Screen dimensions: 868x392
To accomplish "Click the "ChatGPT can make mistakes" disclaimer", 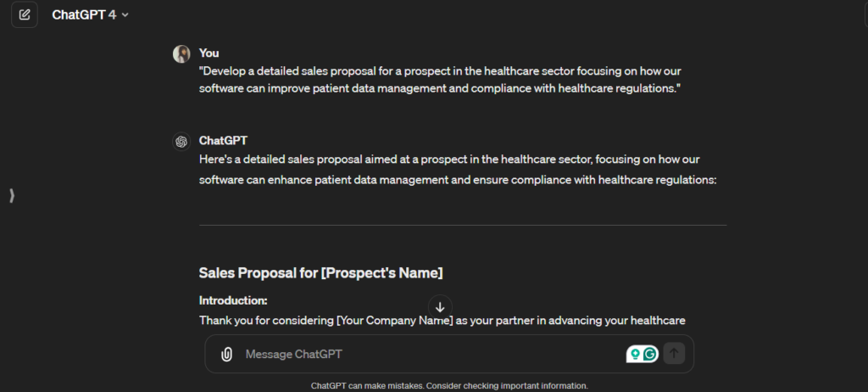I will (448, 385).
